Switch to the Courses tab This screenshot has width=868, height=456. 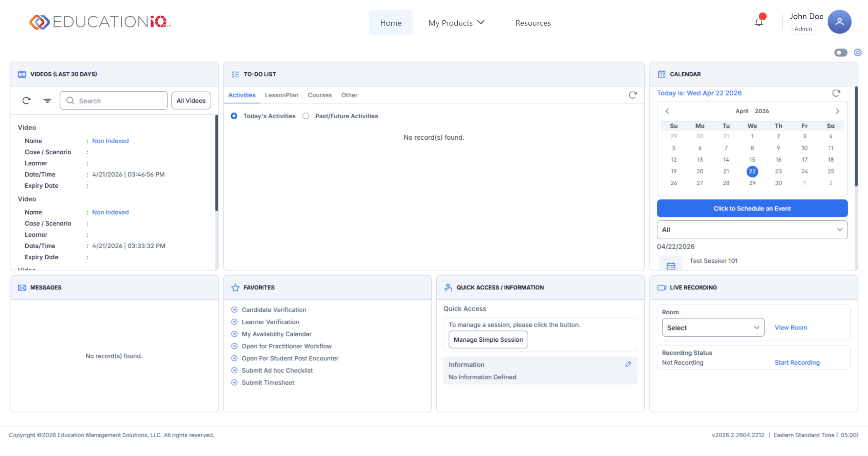tap(320, 95)
